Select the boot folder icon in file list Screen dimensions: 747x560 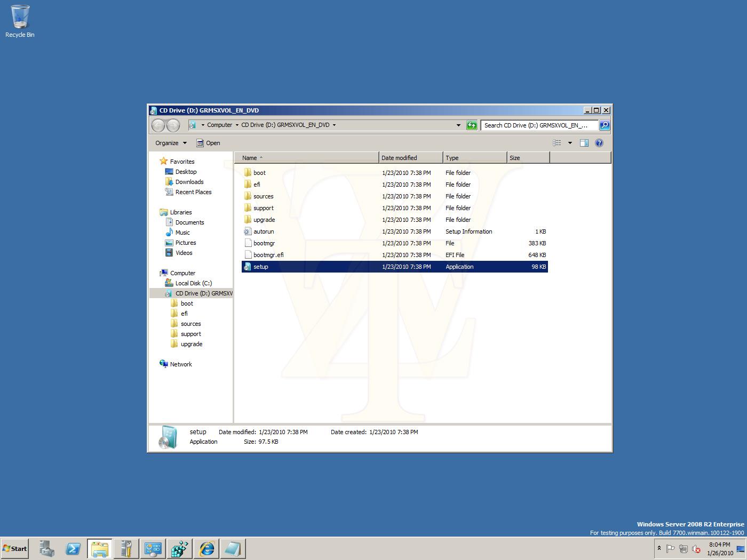pos(248,172)
